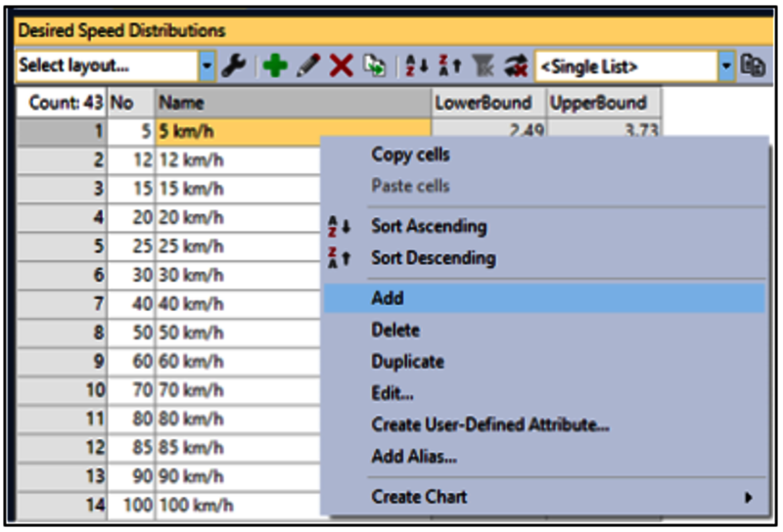Click the red X Delete icon
The height and width of the screenshot is (532, 783).
(x=341, y=66)
